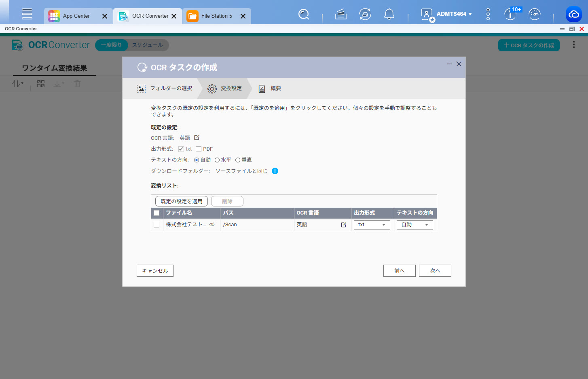Select the 垂直 text direction radio button

pos(238,160)
